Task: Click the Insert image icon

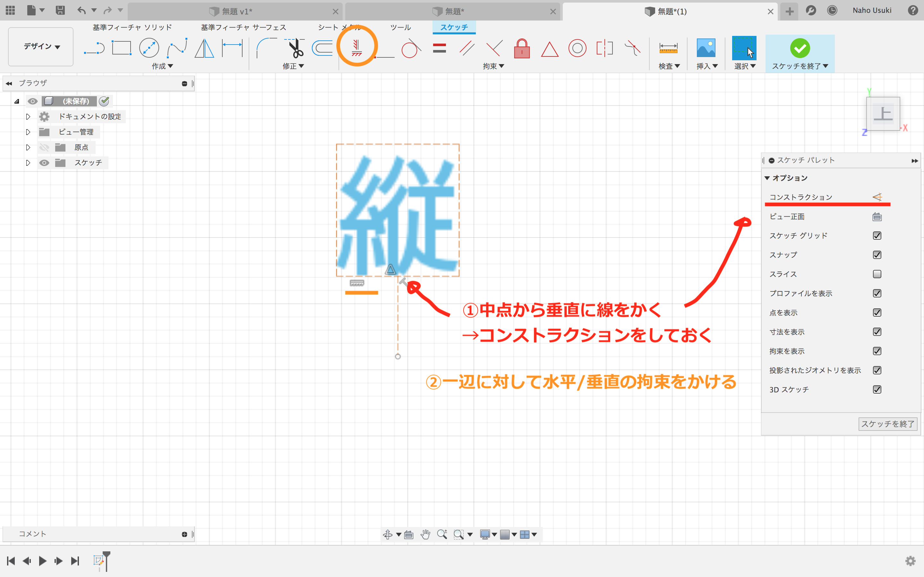Action: 706,48
